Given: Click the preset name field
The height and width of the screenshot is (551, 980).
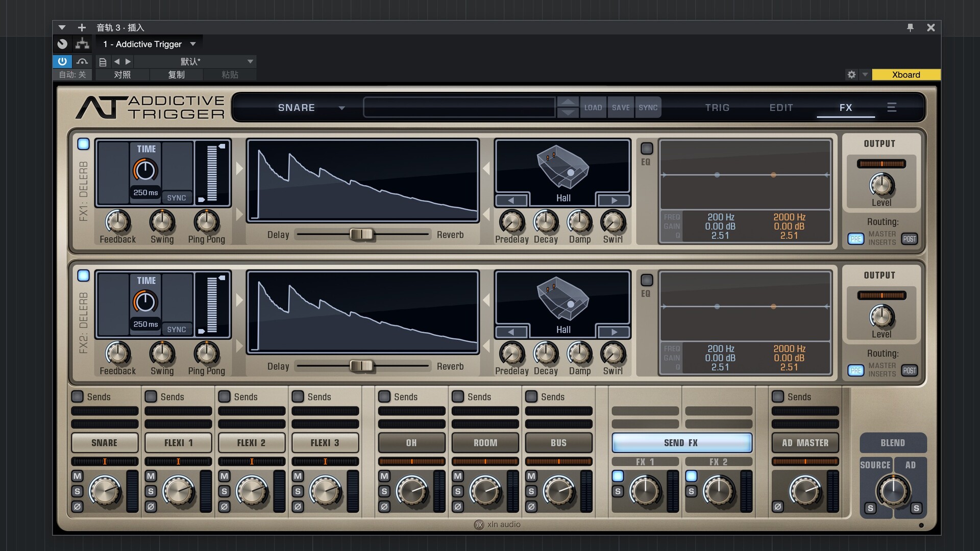Looking at the screenshot, I should pyautogui.click(x=459, y=108).
